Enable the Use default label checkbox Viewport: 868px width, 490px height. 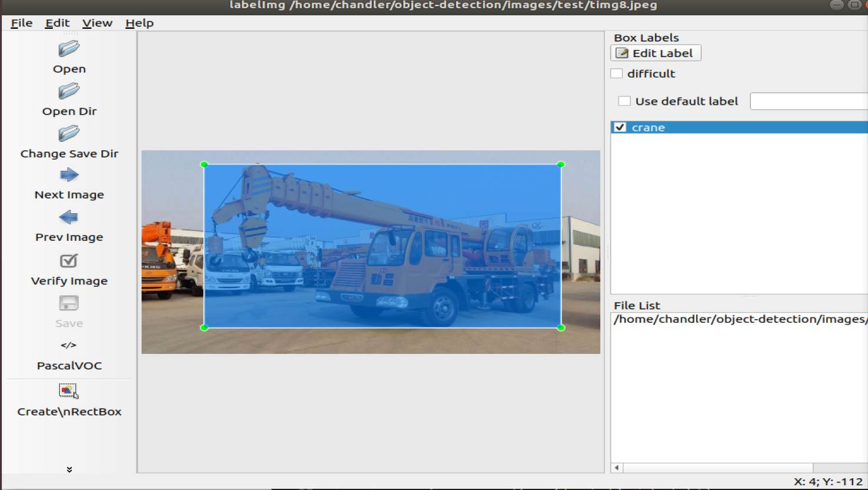[x=624, y=101]
